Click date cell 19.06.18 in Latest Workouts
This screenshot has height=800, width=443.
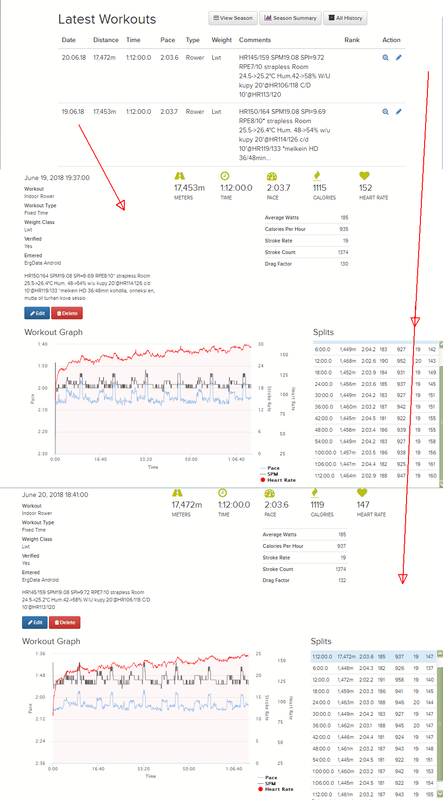coord(73,111)
